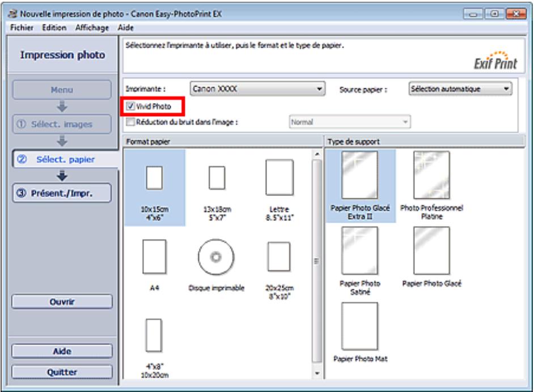
Task: Click the application icon in title bar
Action: (12, 14)
